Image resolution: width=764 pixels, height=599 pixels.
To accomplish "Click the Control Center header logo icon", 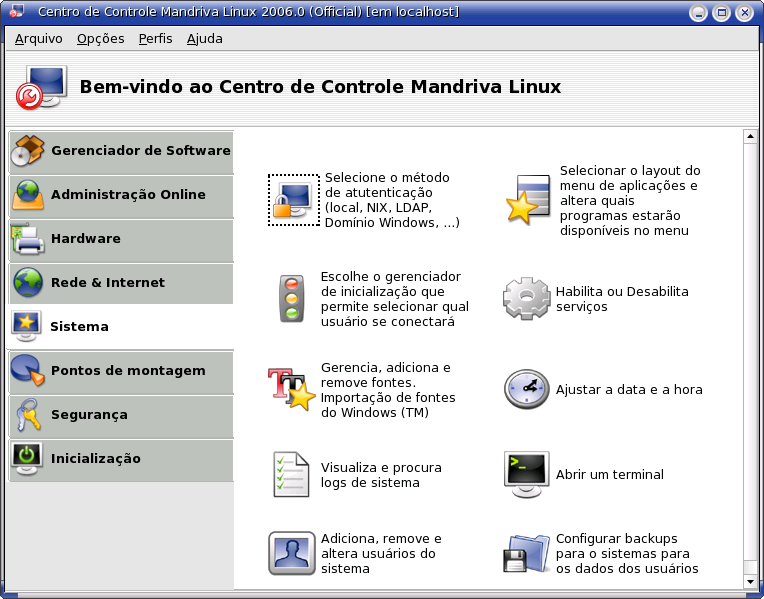I will click(41, 87).
